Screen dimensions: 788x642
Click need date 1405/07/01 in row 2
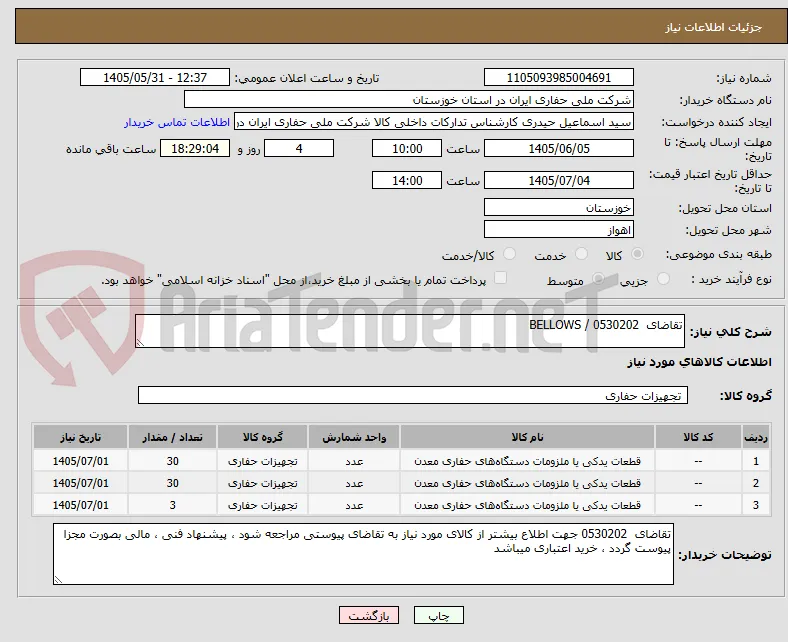click(x=80, y=483)
